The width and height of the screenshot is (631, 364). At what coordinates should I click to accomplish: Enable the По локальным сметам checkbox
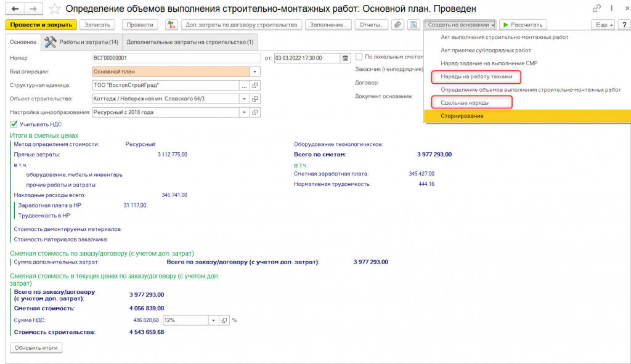coord(359,56)
